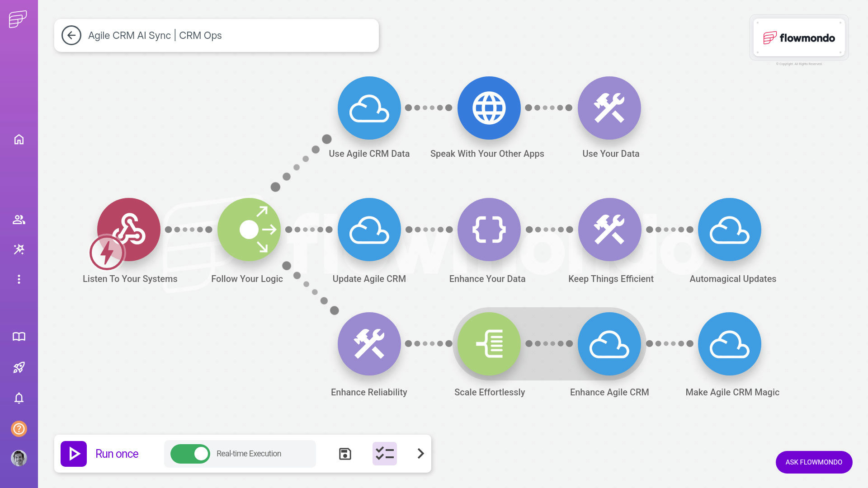
Task: Open the three-dot more menu in sidebar
Action: click(19, 279)
